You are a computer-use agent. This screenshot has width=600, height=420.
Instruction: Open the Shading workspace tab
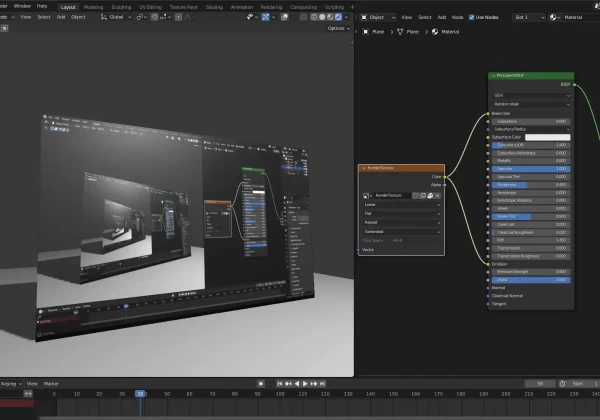(x=213, y=6)
